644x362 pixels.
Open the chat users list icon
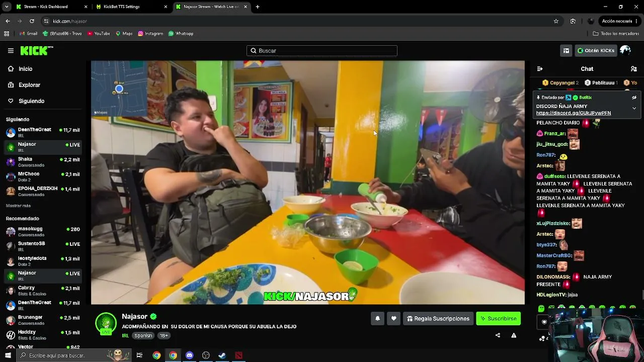(634, 69)
